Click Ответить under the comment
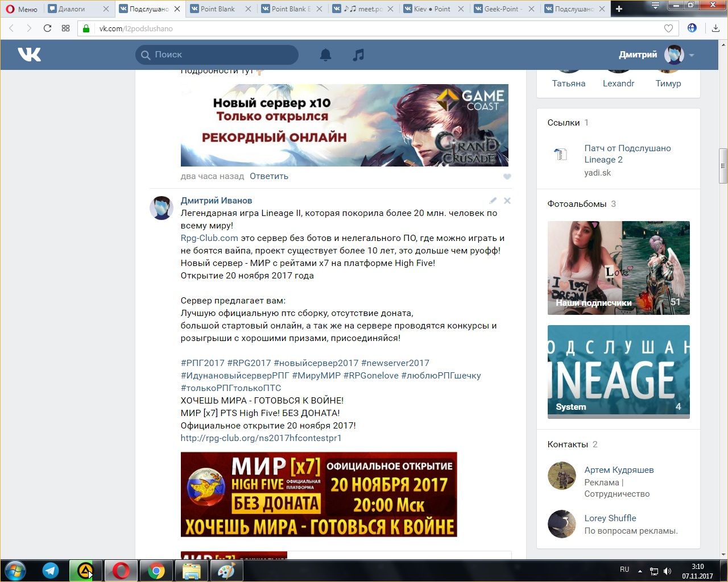The height and width of the screenshot is (582, 728). (269, 176)
